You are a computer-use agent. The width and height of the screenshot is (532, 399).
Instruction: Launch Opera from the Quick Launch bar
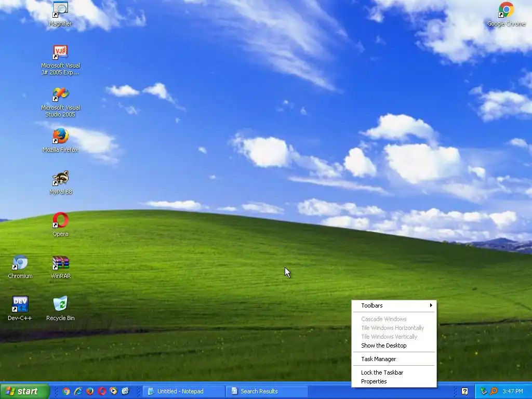102,391
